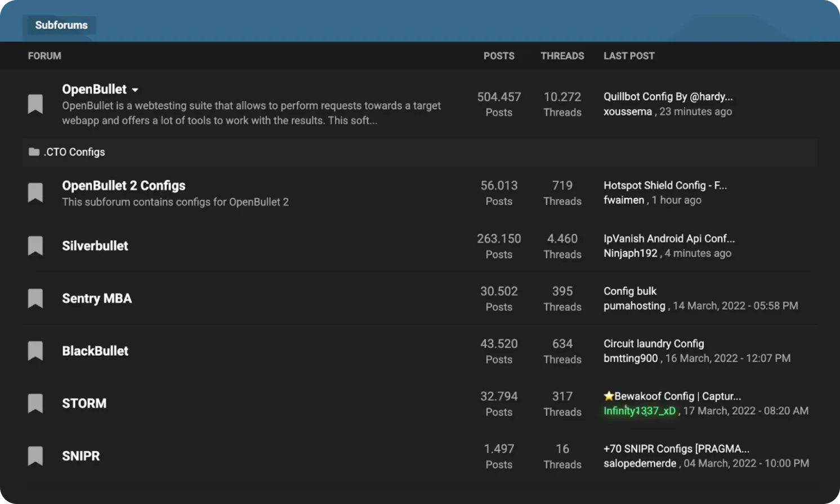Open the .CTO Configs subforum link

point(74,152)
